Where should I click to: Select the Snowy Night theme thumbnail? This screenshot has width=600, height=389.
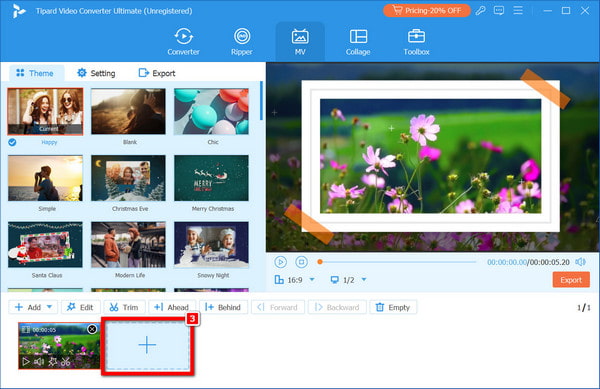coord(211,244)
